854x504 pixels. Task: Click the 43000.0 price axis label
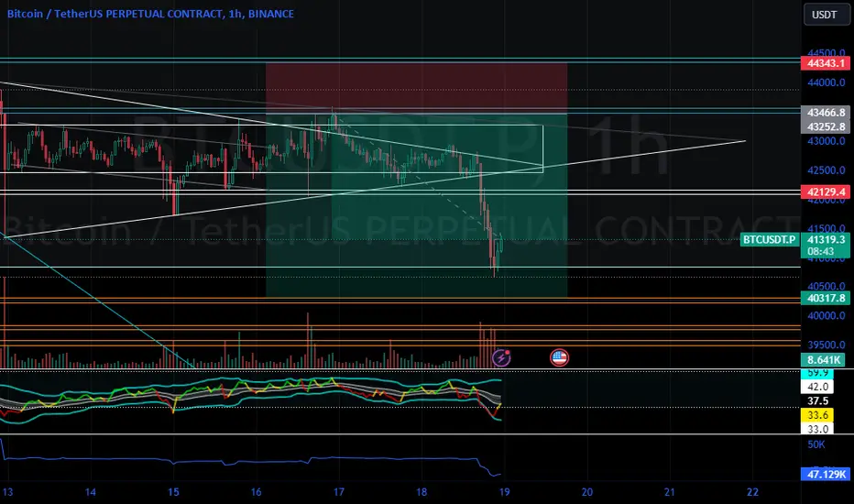pos(826,141)
